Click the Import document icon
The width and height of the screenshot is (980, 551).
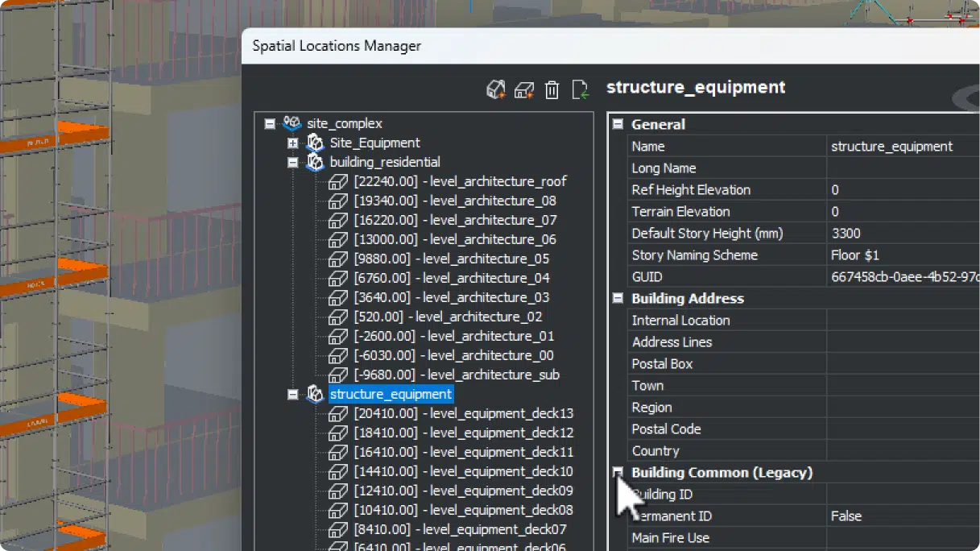click(x=580, y=89)
